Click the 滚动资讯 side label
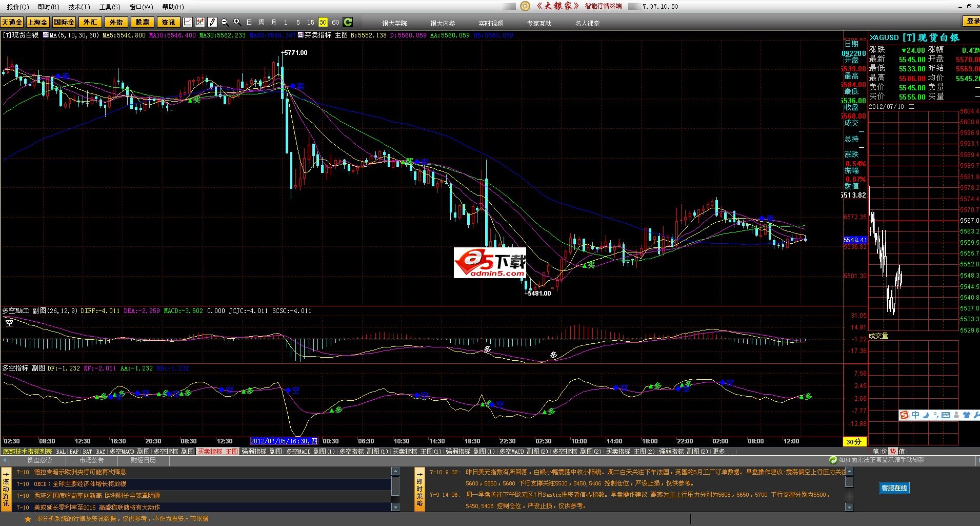Image resolution: width=980 pixels, height=526 pixels. coord(6,490)
